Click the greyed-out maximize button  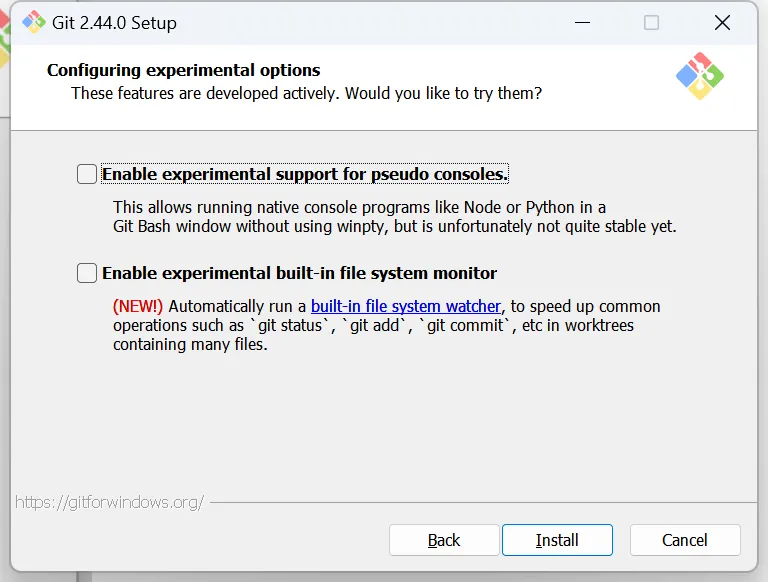click(x=651, y=23)
